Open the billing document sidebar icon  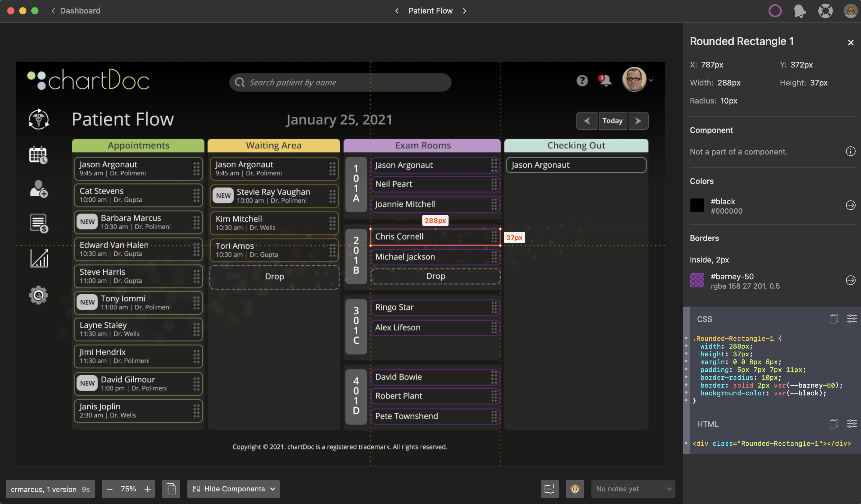(39, 223)
